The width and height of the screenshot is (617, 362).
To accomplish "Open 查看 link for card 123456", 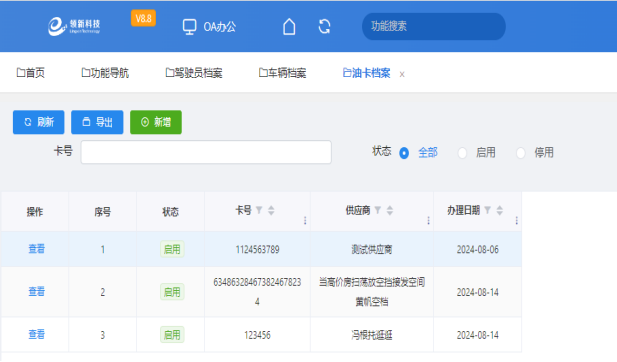I will 36,334.
